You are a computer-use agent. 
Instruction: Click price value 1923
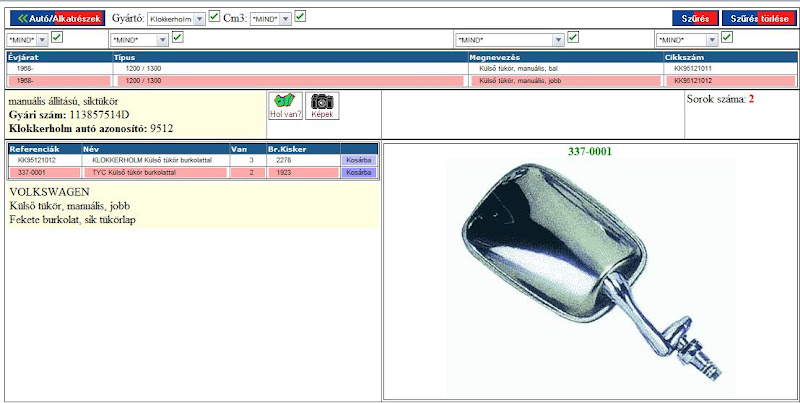click(283, 173)
